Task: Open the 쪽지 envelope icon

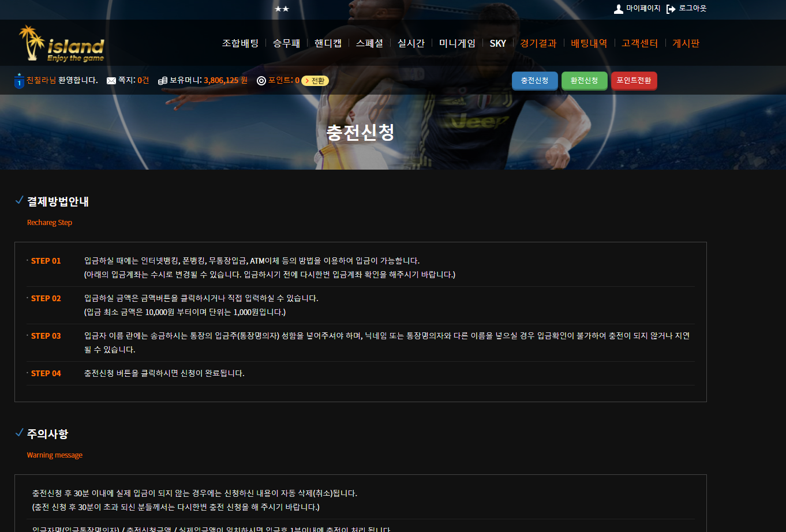Action: click(x=111, y=81)
